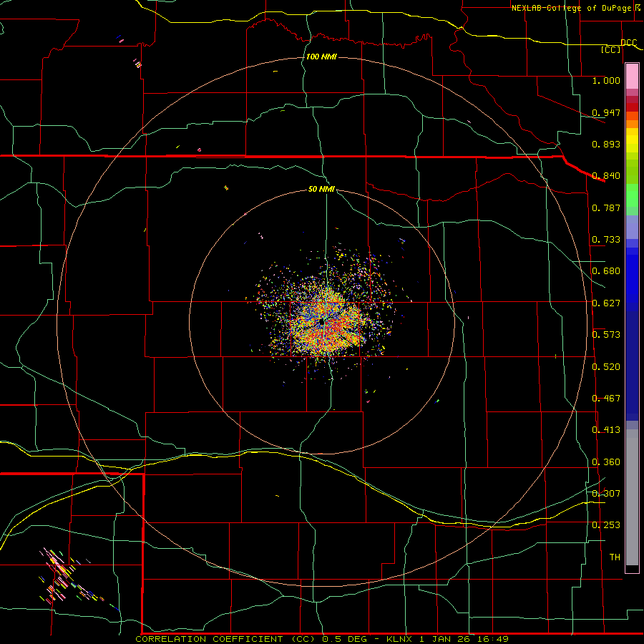Click the 0.253 legend value
This screenshot has width=644, height=644.
[606, 525]
